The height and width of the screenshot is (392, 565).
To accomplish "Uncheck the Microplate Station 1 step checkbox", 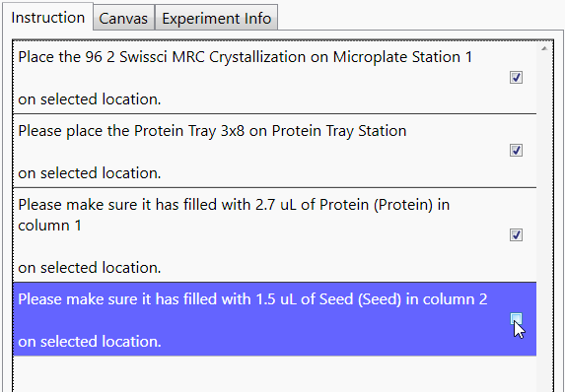I will (x=516, y=78).
